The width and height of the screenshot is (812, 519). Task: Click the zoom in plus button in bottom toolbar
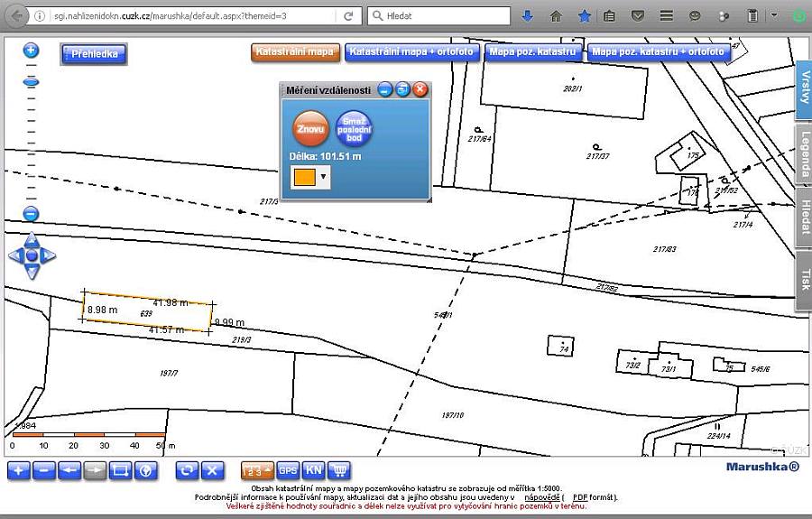click(18, 470)
